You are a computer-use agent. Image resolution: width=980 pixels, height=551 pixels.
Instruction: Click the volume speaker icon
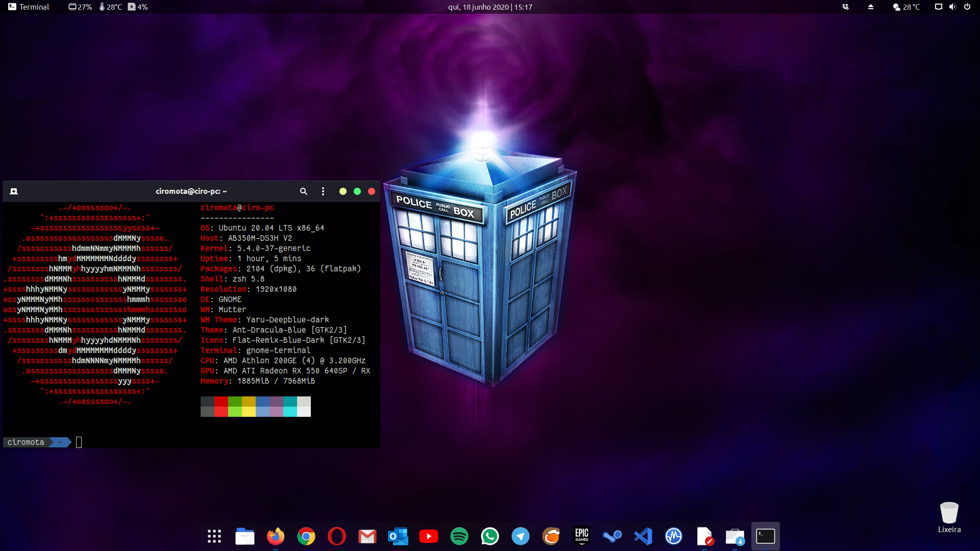(x=952, y=7)
